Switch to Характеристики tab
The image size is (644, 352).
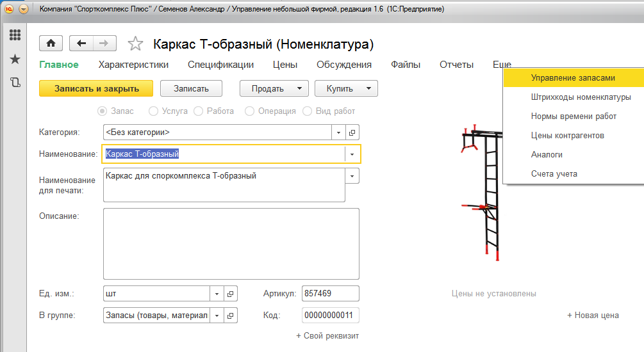(133, 65)
